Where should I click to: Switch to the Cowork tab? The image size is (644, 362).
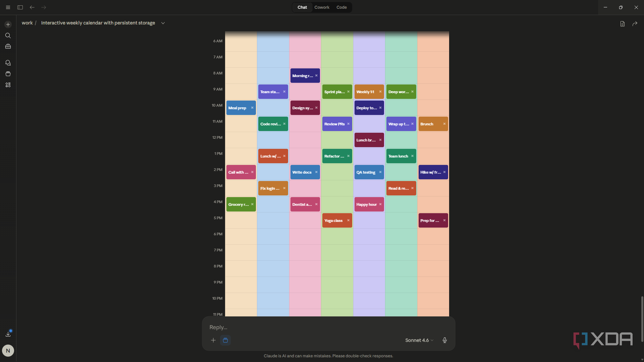322,7
